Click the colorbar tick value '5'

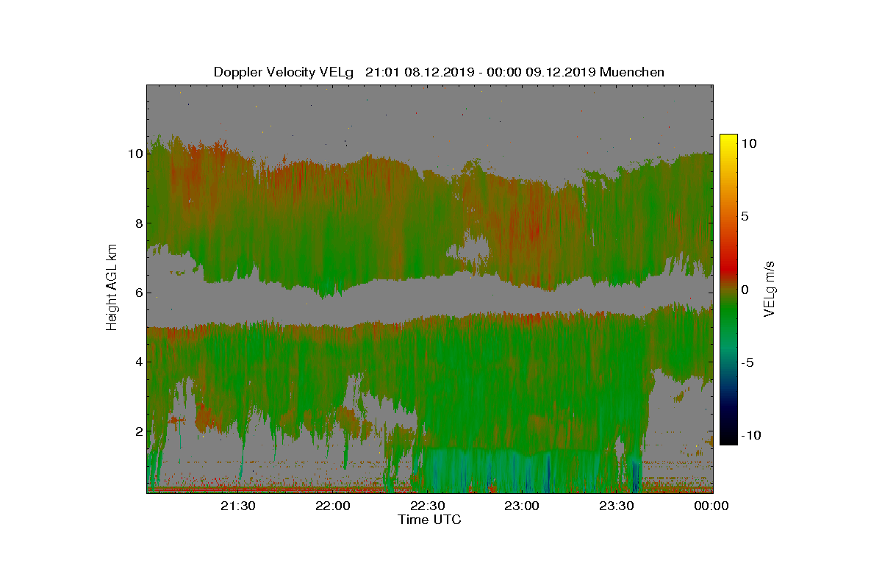pos(745,217)
